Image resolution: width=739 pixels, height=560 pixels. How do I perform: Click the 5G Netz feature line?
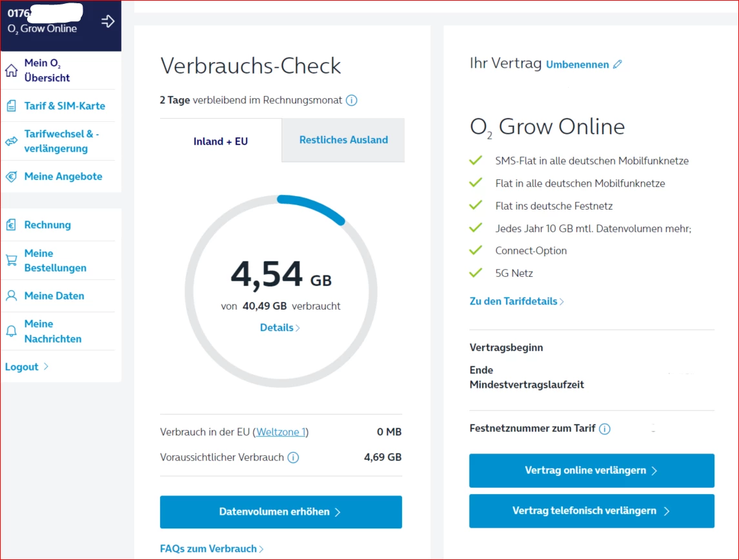point(514,273)
